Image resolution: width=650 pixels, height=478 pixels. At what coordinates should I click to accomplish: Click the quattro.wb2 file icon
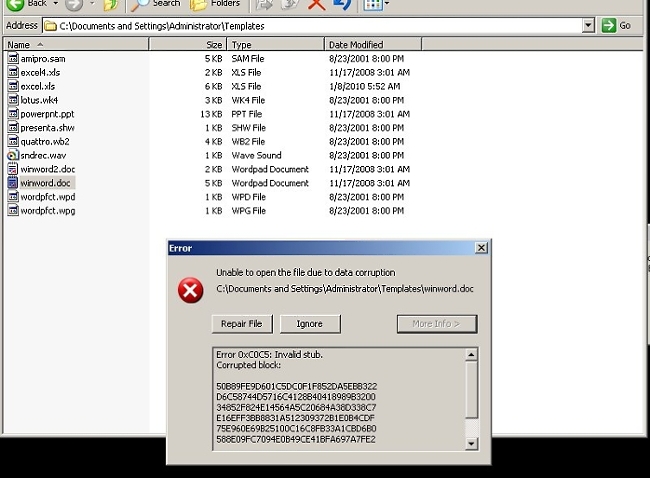coord(13,142)
